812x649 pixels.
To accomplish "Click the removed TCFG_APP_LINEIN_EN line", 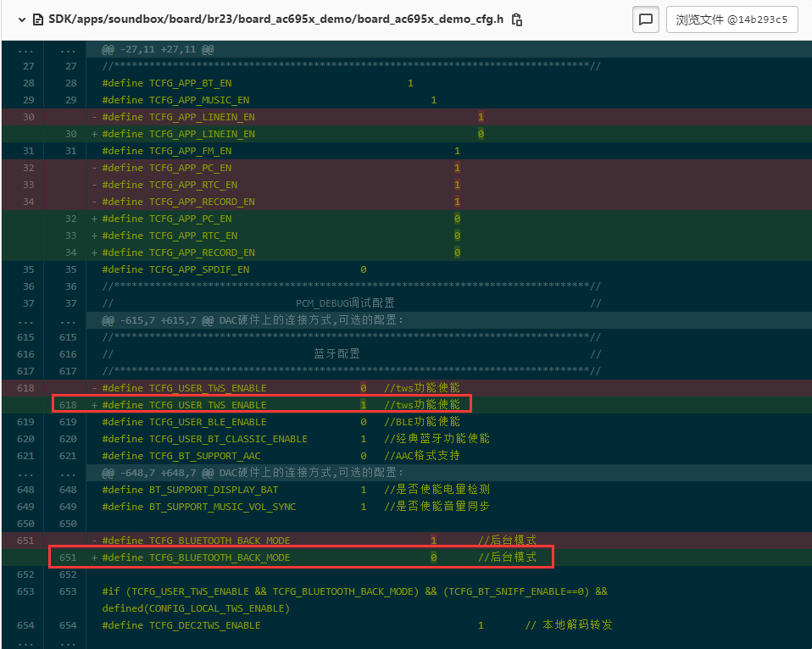I will 448,117.
